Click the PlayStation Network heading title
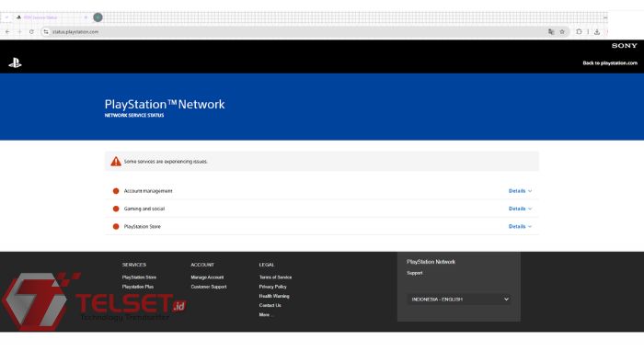644x362 pixels. [165, 104]
